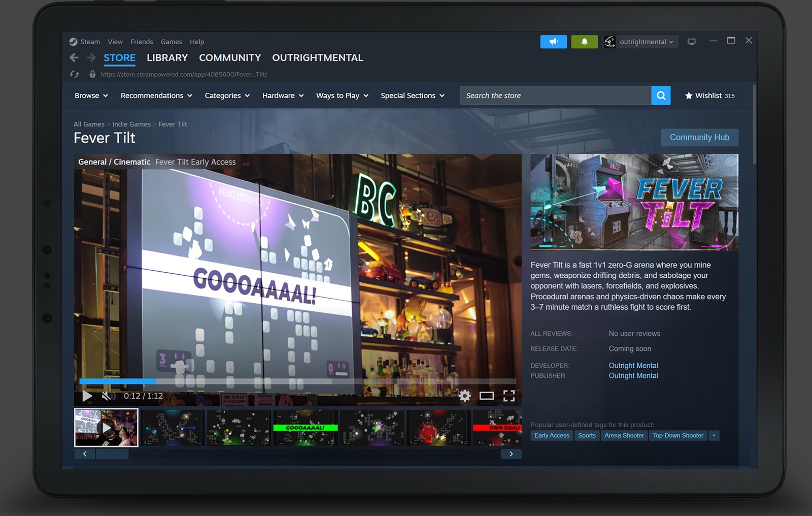Minimize the Steam window
This screenshot has height=516, width=812.
click(x=714, y=41)
